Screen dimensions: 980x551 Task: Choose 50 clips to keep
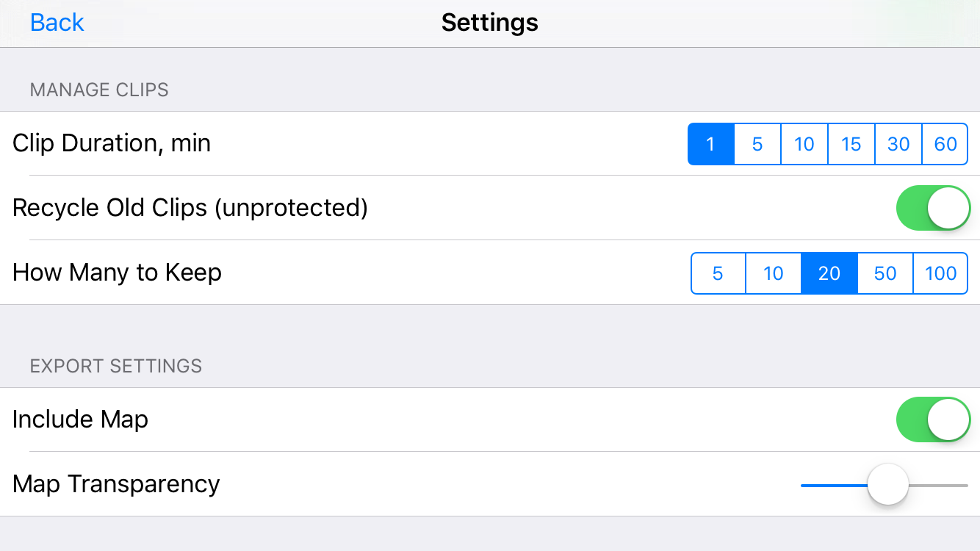click(x=885, y=273)
